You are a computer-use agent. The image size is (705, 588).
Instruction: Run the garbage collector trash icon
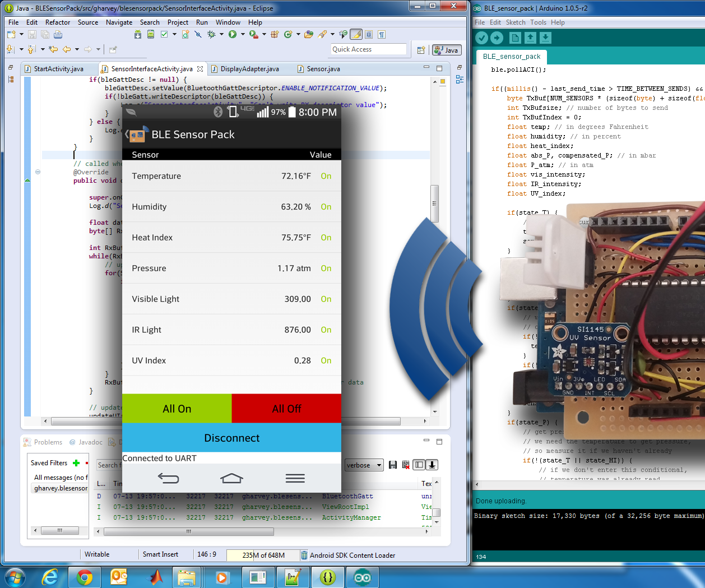304,555
